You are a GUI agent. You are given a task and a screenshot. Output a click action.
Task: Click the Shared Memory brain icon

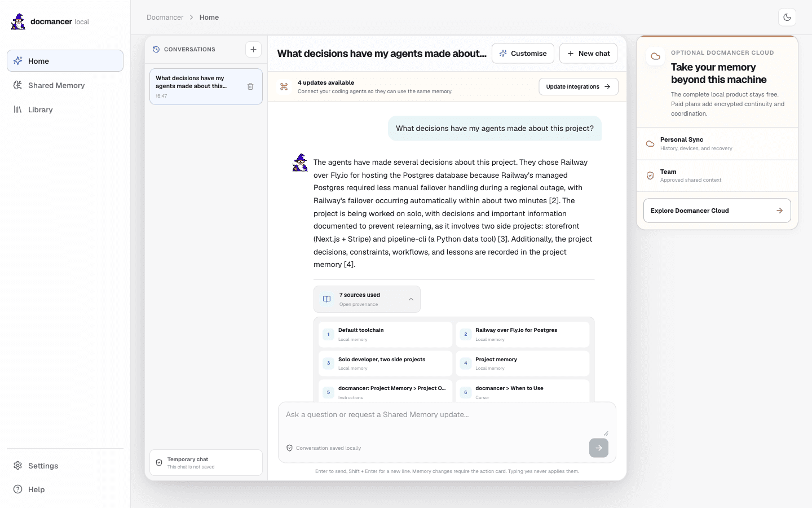[x=18, y=85]
